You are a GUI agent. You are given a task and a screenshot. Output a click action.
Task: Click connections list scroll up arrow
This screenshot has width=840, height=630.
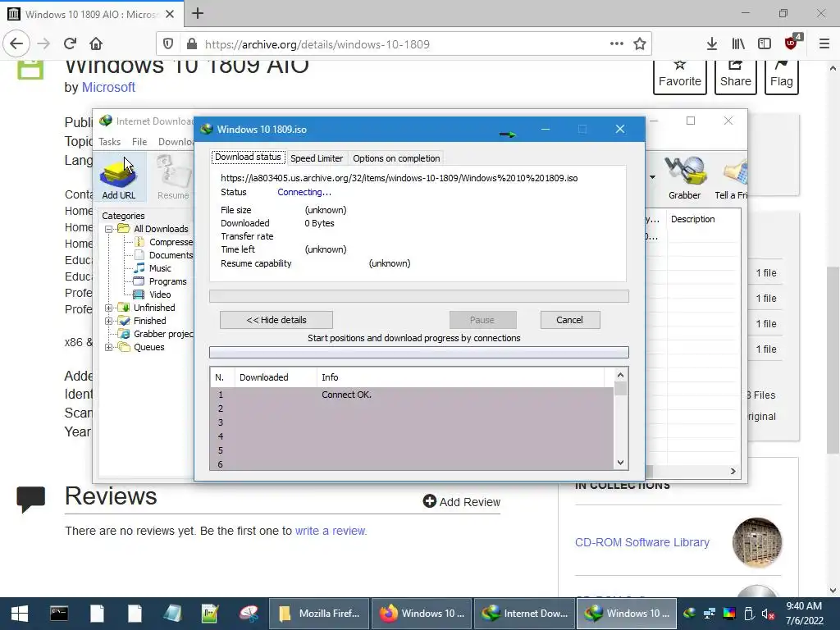click(x=620, y=375)
